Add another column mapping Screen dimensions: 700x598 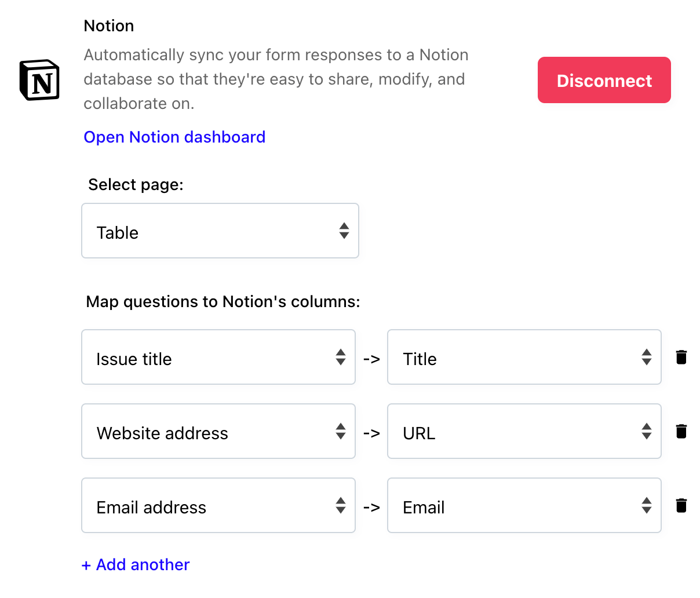pyautogui.click(x=136, y=564)
